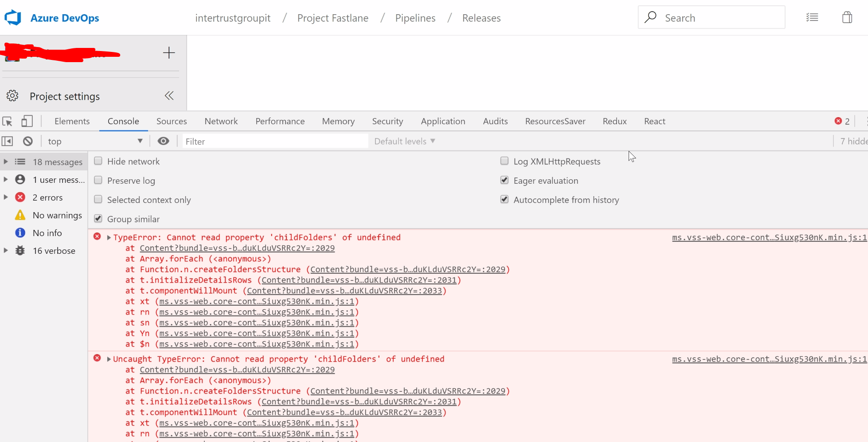Open the marketplace shopping bag icon
Screen dimensions: 868x442
click(847, 17)
